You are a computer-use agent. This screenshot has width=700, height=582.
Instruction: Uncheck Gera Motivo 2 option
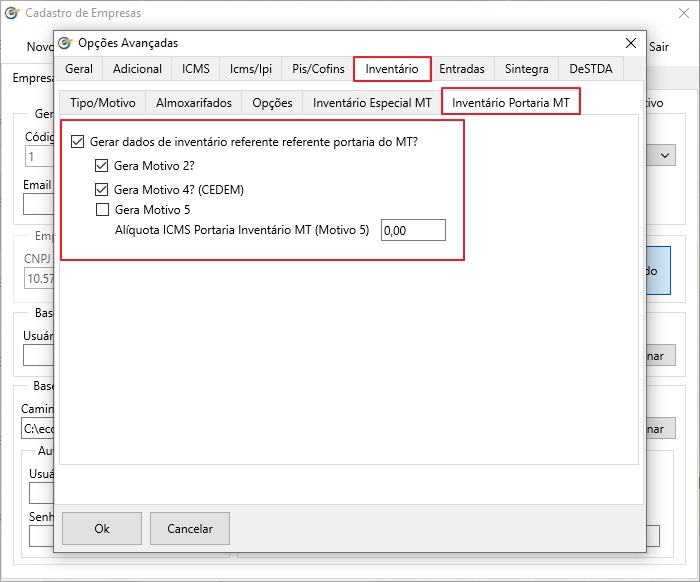point(102,166)
